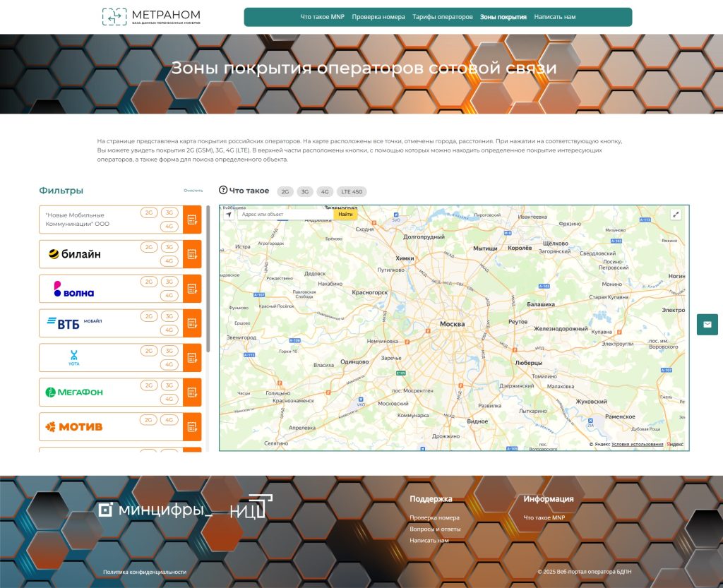Enable 4G coverage for MegaFon
Image resolution: width=723 pixels, height=588 pixels.
(169, 399)
